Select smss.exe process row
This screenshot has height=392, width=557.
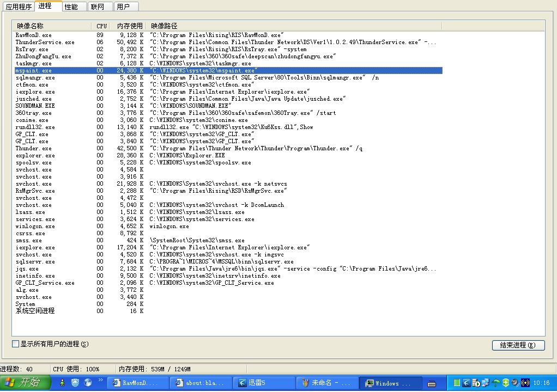[x=228, y=241]
